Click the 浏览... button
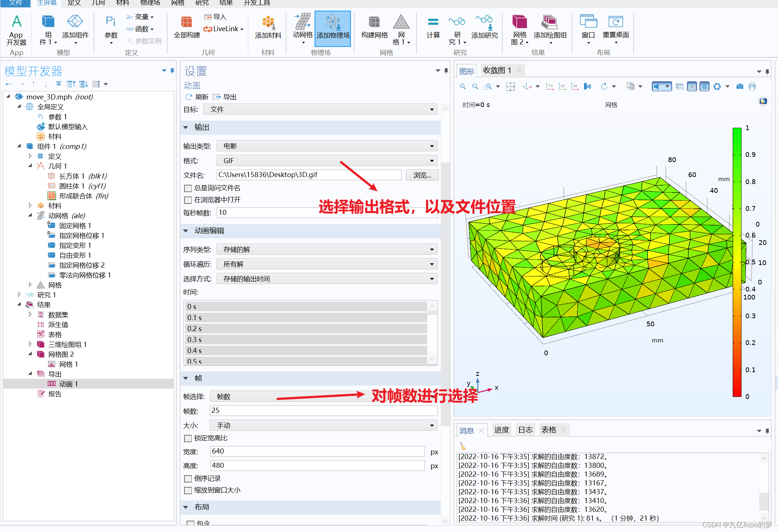 pyautogui.click(x=422, y=175)
